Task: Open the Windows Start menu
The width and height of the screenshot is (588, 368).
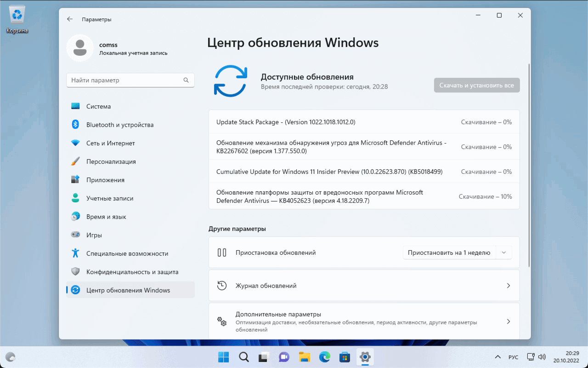Action: point(224,357)
